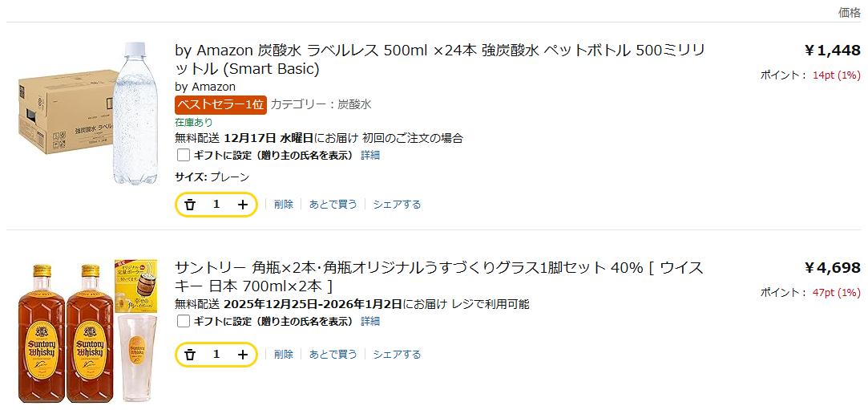Open gift 詳細 link for Suntory whisky
Image resolution: width=868 pixels, height=410 pixels.
370,321
